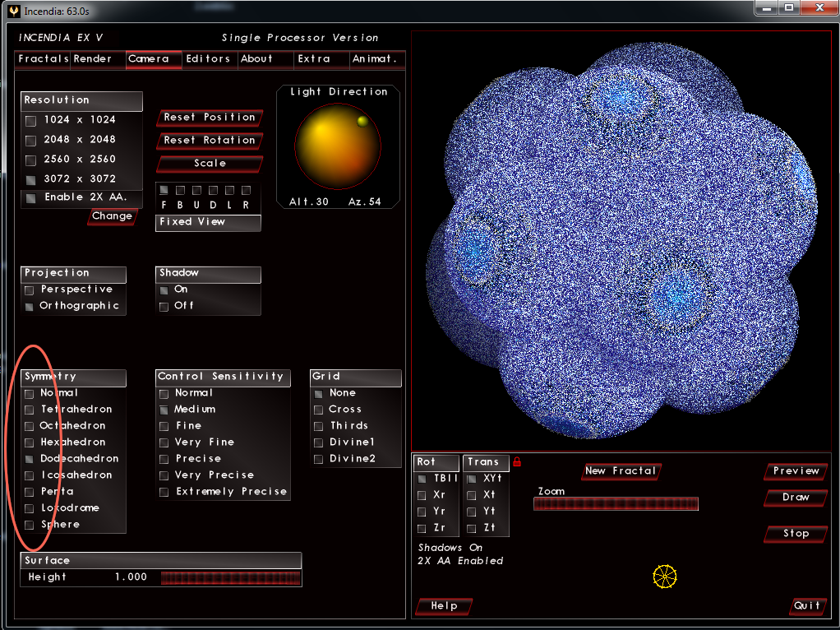The image size is (840, 630).
Task: Click the red padlock lock icon
Action: point(517,461)
